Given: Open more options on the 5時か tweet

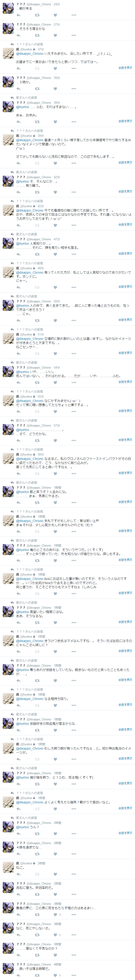Looking at the screenshot, I should (74, 89).
